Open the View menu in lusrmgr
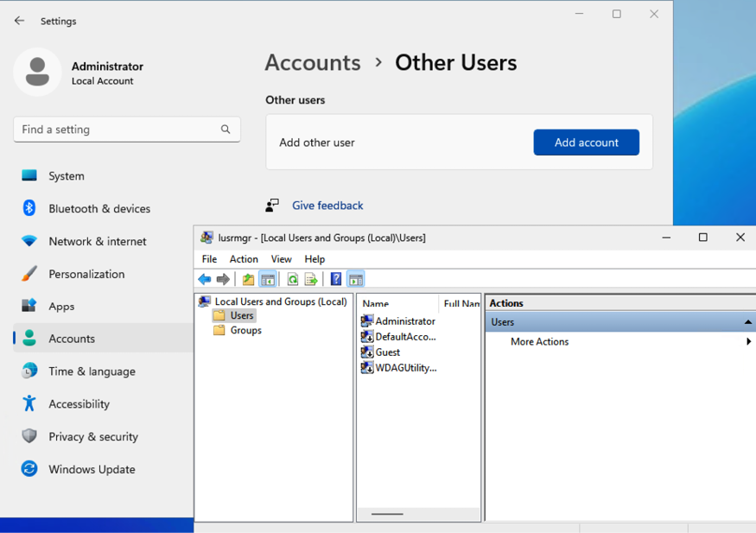Screen dimensions: 756x533 (281, 258)
